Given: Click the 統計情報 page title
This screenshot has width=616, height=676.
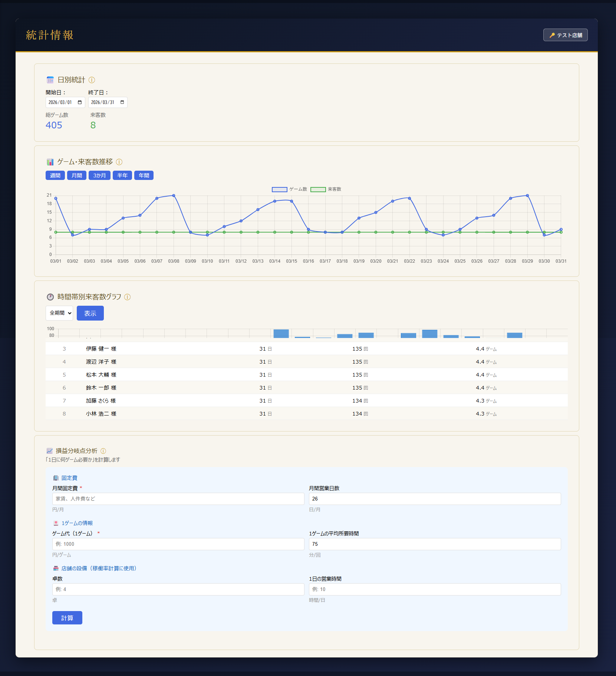Looking at the screenshot, I should point(50,35).
